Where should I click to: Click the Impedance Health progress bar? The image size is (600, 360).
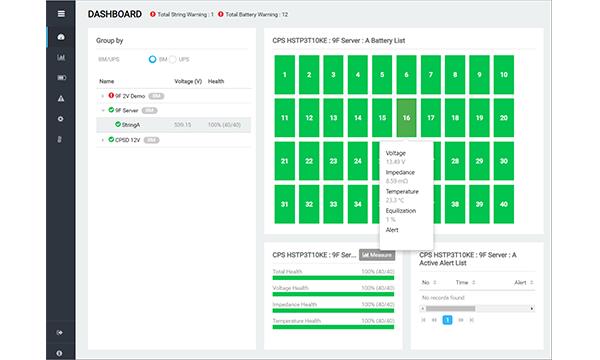[x=333, y=311]
